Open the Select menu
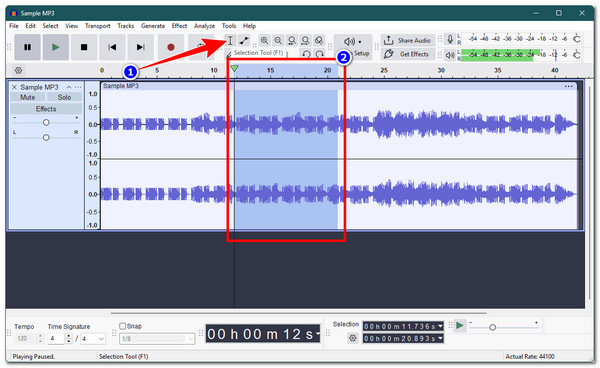Viewport: 600px width, 368px height. [50, 26]
